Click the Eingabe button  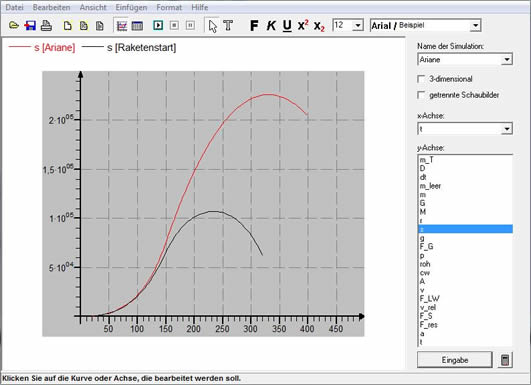coord(454,360)
